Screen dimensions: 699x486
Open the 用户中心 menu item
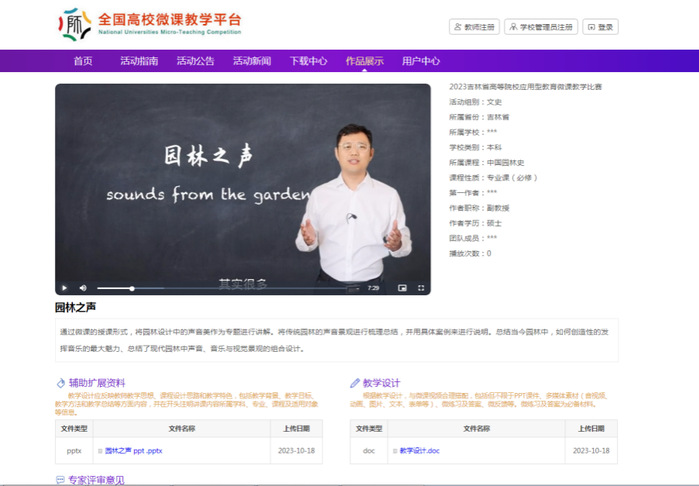(x=421, y=61)
